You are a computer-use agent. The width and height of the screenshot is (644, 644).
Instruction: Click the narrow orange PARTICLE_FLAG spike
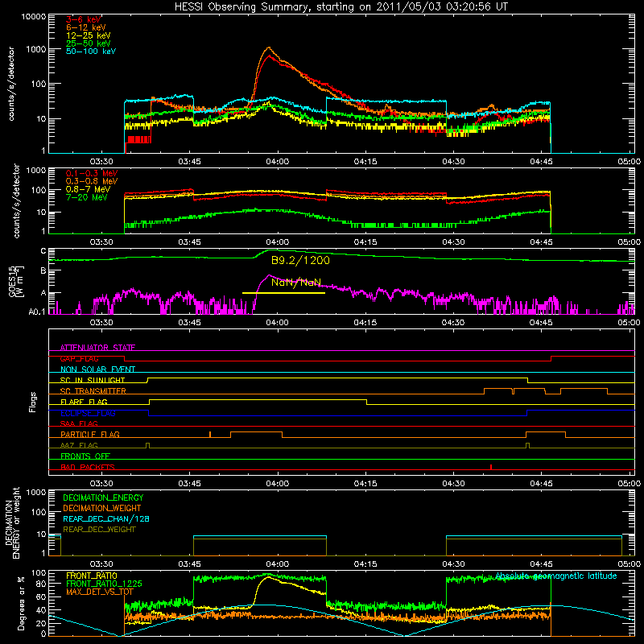click(210, 435)
